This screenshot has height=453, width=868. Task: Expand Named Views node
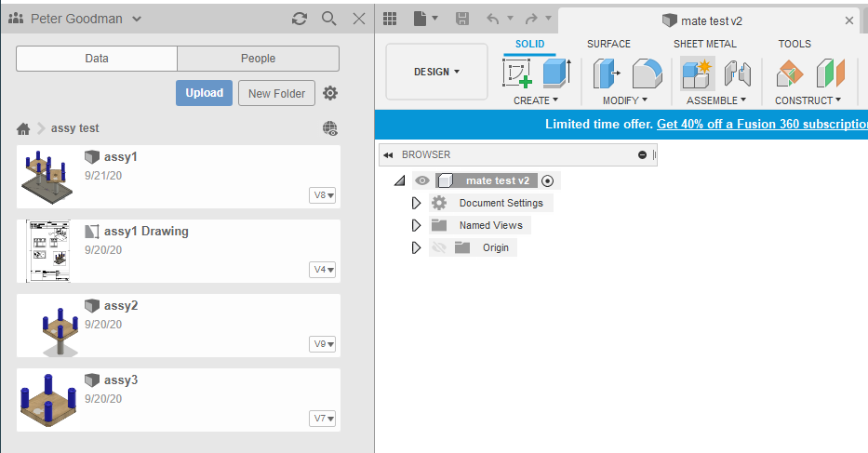click(416, 225)
